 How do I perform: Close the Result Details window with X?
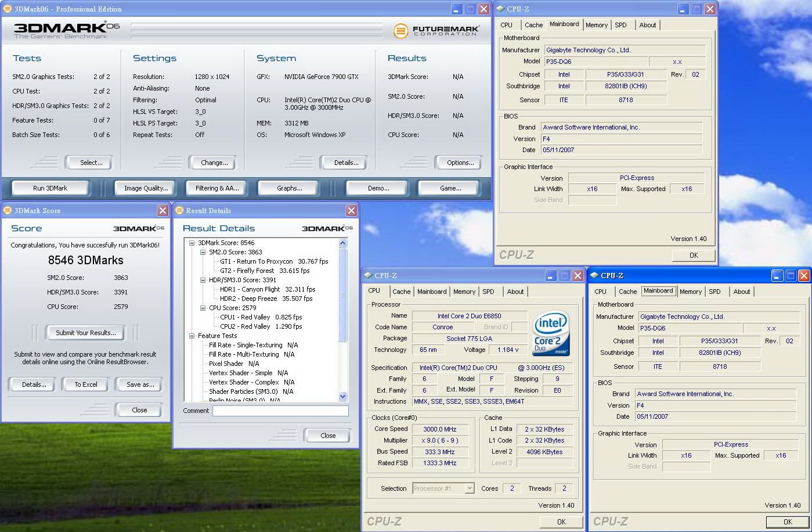351,210
